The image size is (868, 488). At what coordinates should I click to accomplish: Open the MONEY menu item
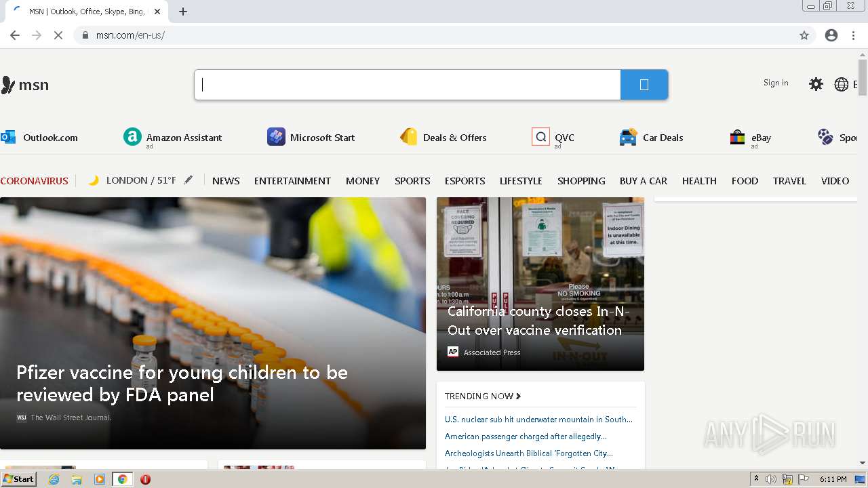click(363, 181)
